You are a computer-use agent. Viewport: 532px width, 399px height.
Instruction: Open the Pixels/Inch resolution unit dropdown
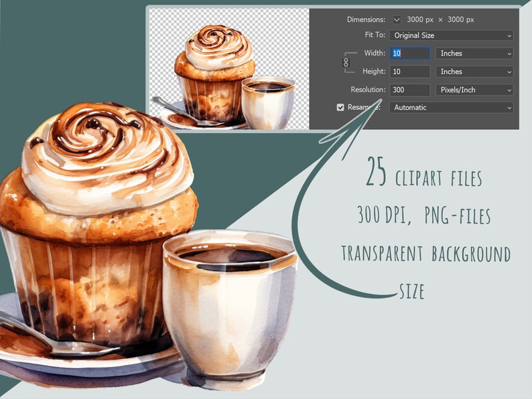(x=474, y=90)
